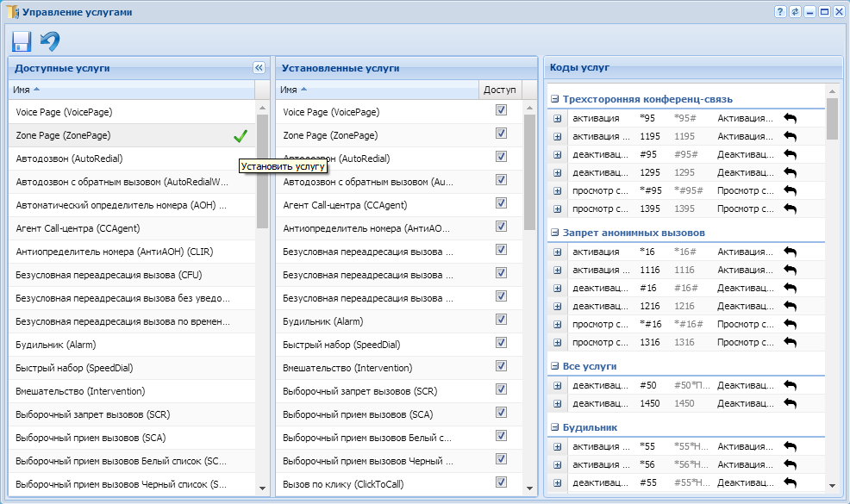850x504 pixels.
Task: Toggle access checkbox for Будильник (Alarm)
Action: [501, 320]
